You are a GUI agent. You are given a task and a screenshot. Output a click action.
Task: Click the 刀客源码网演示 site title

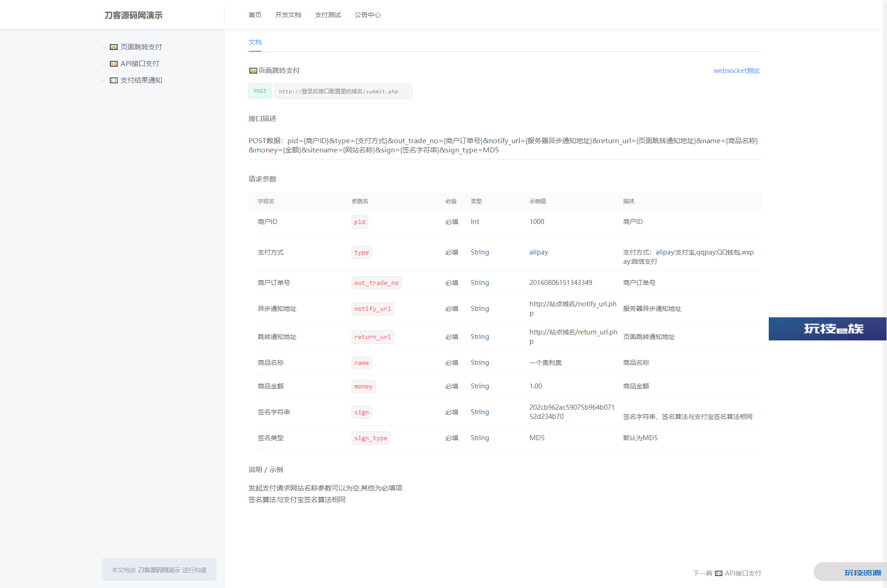[x=134, y=15]
